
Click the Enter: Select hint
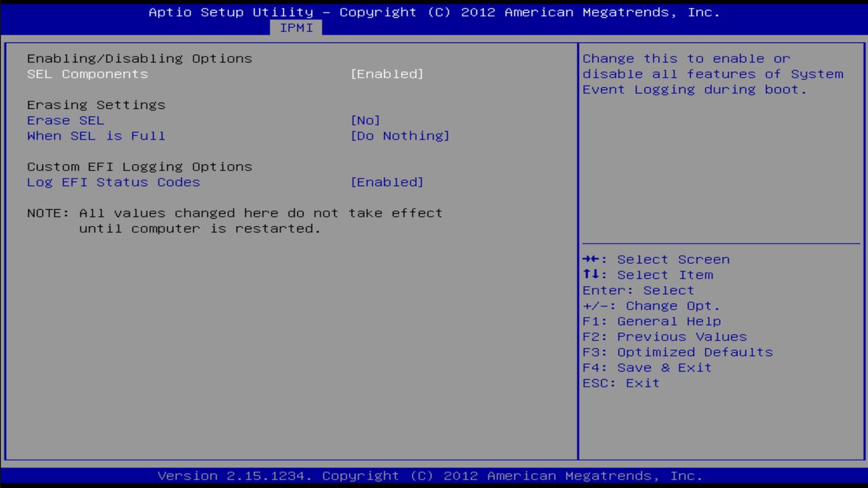point(638,290)
